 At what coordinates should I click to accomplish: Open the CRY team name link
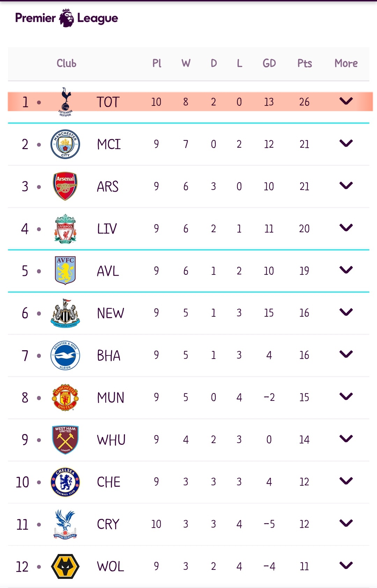point(108,524)
